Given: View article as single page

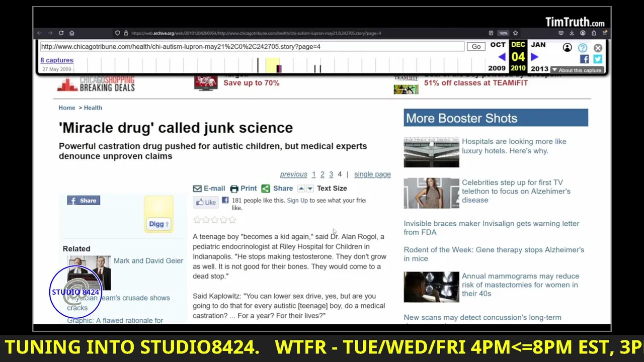Looking at the screenshot, I should 372,174.
